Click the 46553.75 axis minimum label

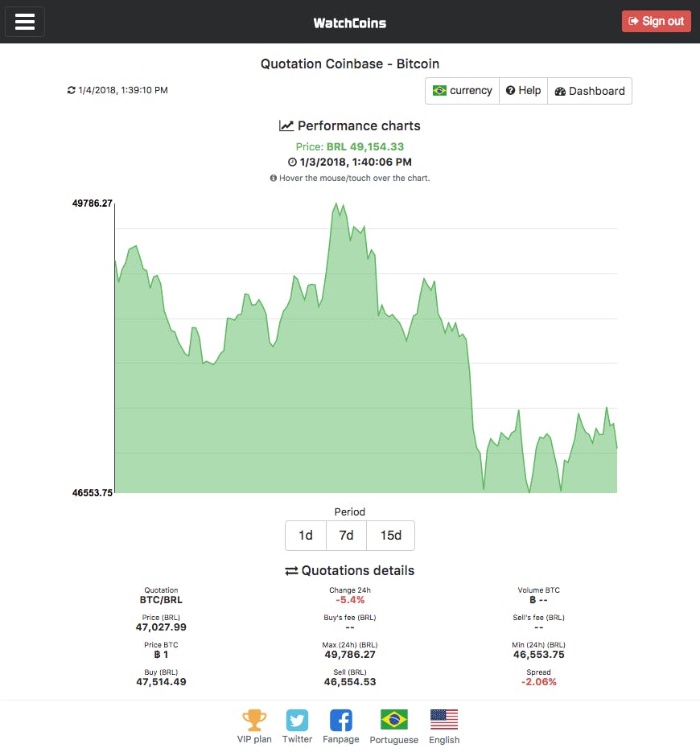(92, 492)
